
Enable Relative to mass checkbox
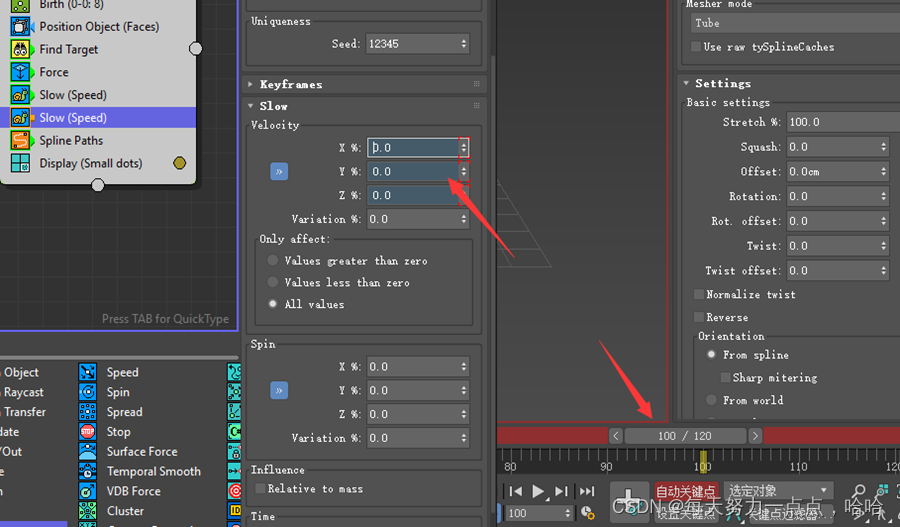click(x=260, y=489)
